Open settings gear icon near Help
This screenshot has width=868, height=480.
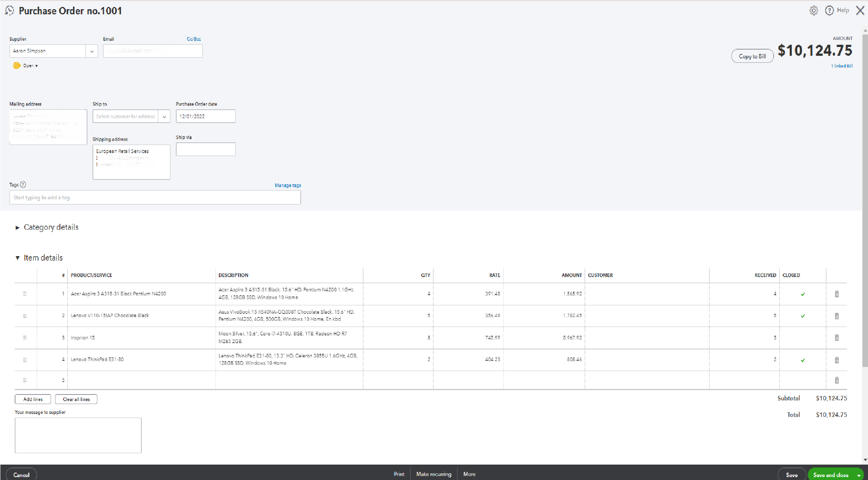click(814, 11)
